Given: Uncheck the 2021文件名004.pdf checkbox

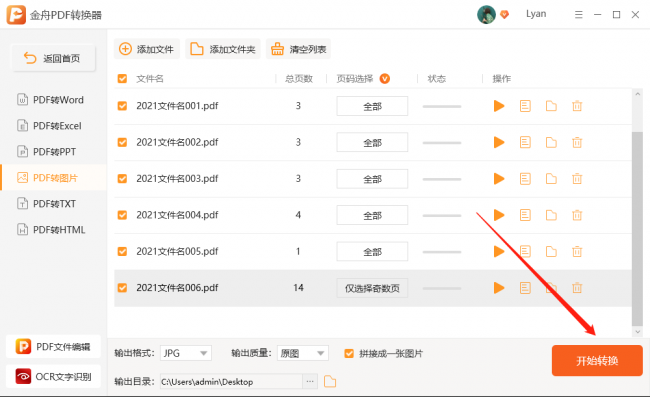Looking at the screenshot, I should [122, 215].
